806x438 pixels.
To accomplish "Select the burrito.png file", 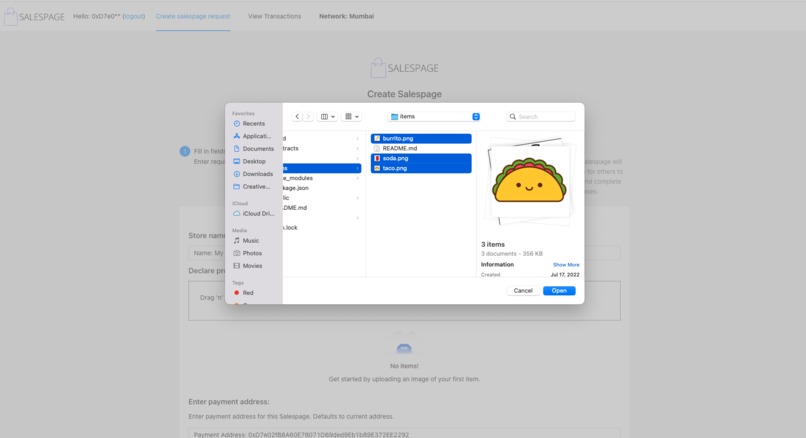I will tap(421, 138).
